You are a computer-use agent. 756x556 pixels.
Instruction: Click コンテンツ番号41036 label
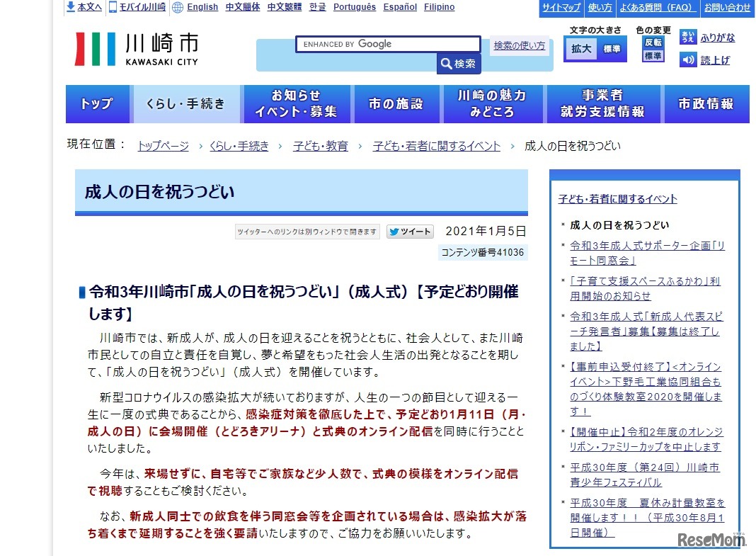(x=483, y=252)
